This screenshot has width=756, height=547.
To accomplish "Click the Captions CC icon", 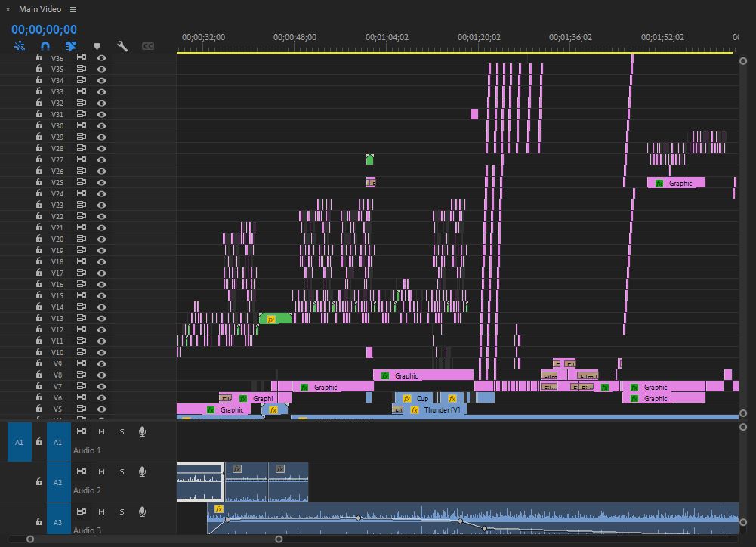I will click(x=148, y=46).
